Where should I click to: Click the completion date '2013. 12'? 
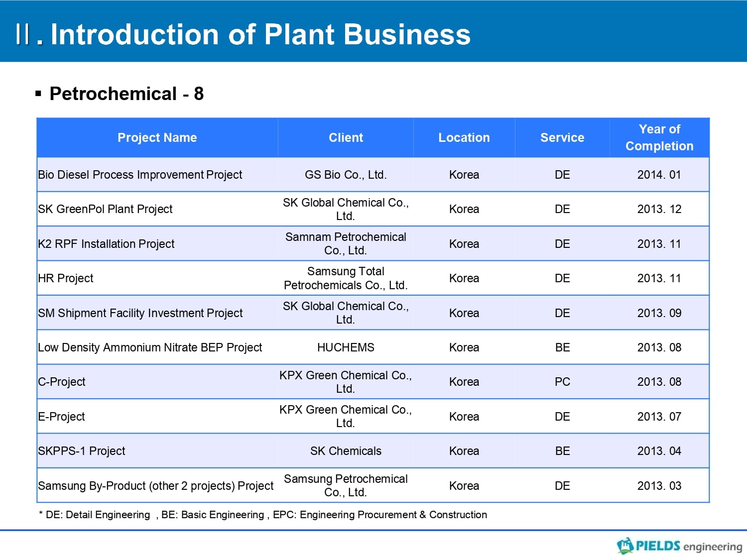659,209
